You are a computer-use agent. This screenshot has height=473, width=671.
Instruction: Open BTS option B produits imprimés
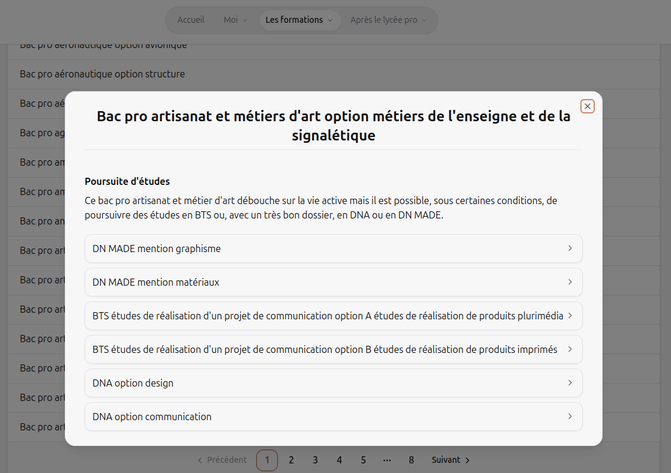click(333, 349)
